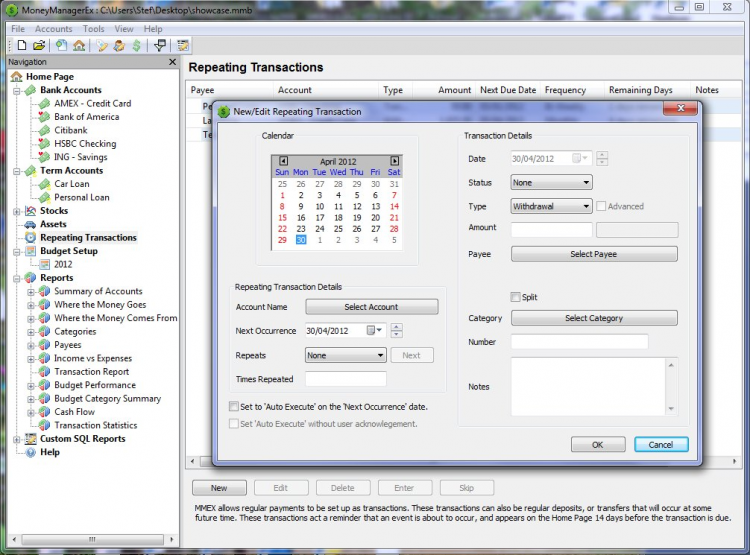This screenshot has width=750, height=555.
Task: Click the notes/report toolbar icon
Action: (183, 45)
